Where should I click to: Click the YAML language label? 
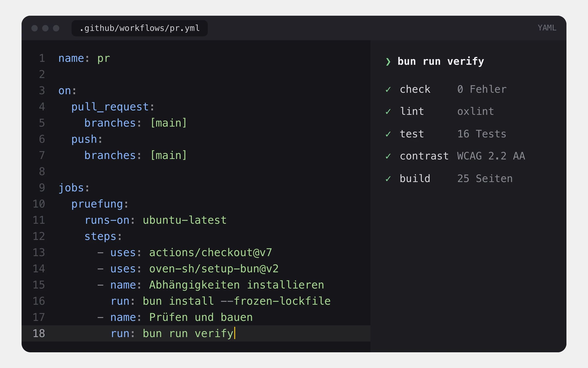547,28
